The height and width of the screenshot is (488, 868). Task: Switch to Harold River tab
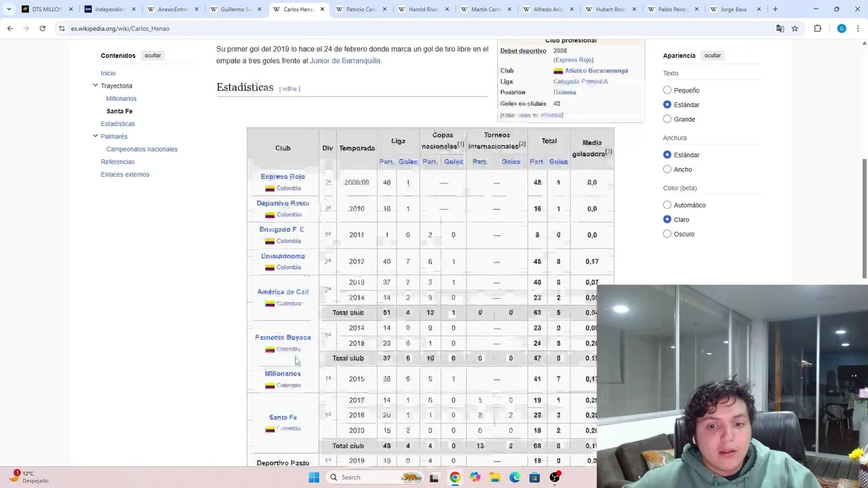424,9
